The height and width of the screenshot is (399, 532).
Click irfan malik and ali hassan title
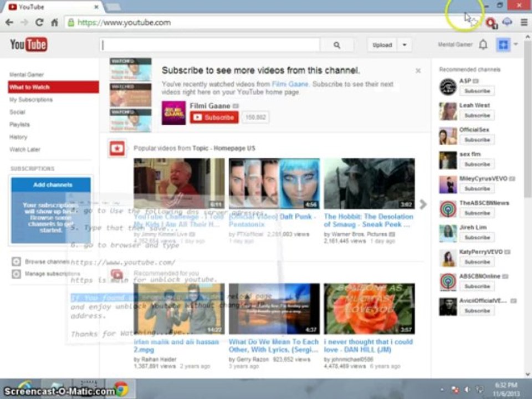[176, 345]
